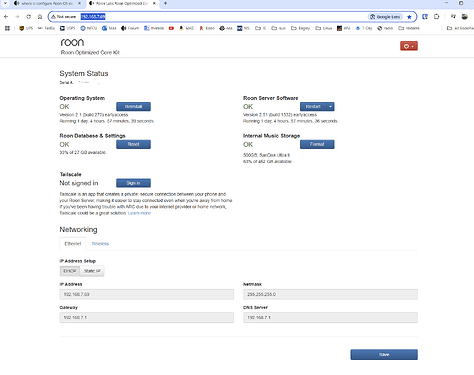Bookmark page with the star icon
Screen dimensions: 474x375
(x=409, y=17)
